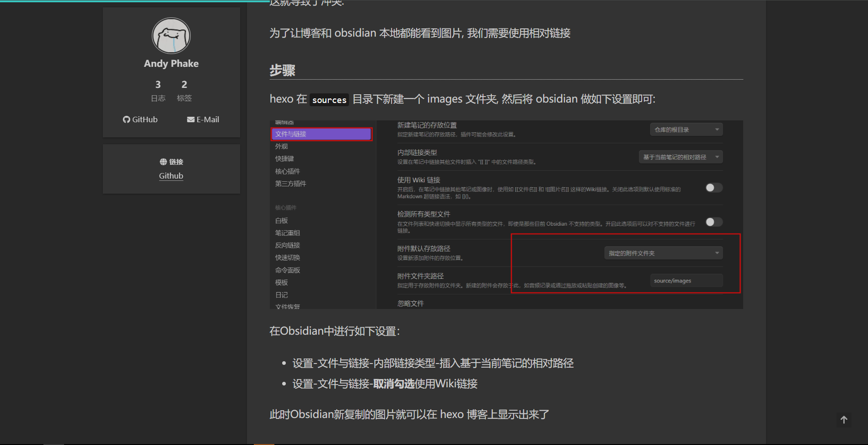View the 3 日志 posts count

point(158,91)
